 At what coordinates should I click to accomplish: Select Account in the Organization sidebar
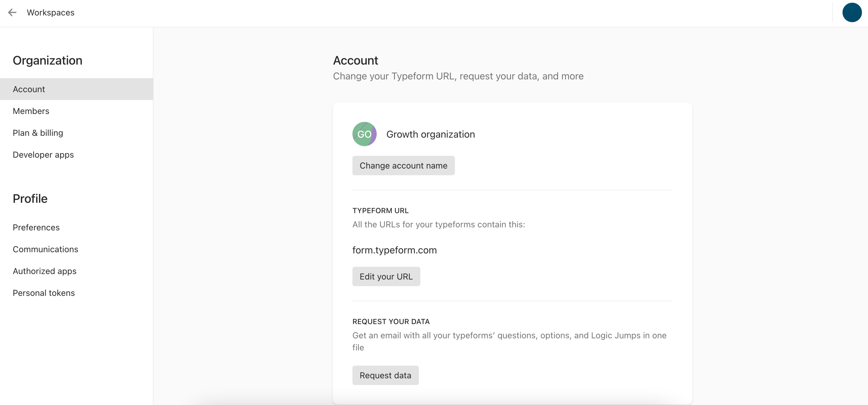click(x=76, y=89)
